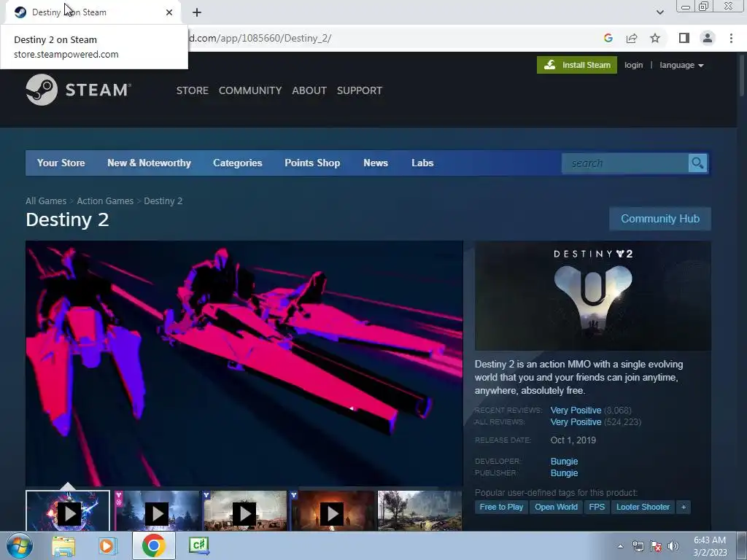This screenshot has width=747, height=560.
Task: Open Chrome's three-dot menu
Action: [x=731, y=38]
